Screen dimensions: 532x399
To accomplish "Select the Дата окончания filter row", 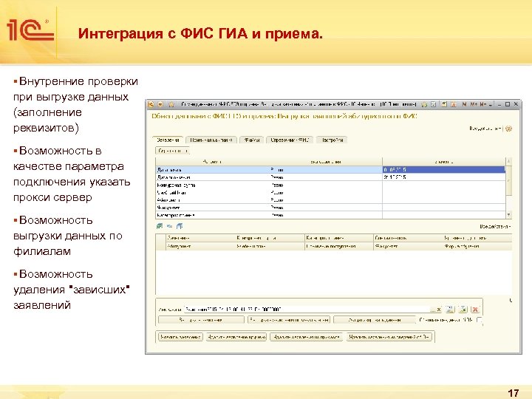I will pyautogui.click(x=330, y=177).
